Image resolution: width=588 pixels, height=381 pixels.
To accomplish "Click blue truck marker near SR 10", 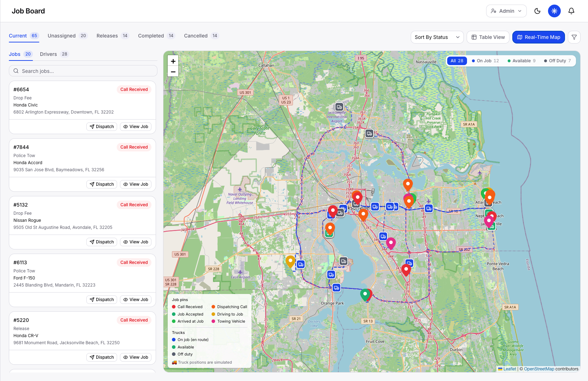I will click(x=429, y=209).
